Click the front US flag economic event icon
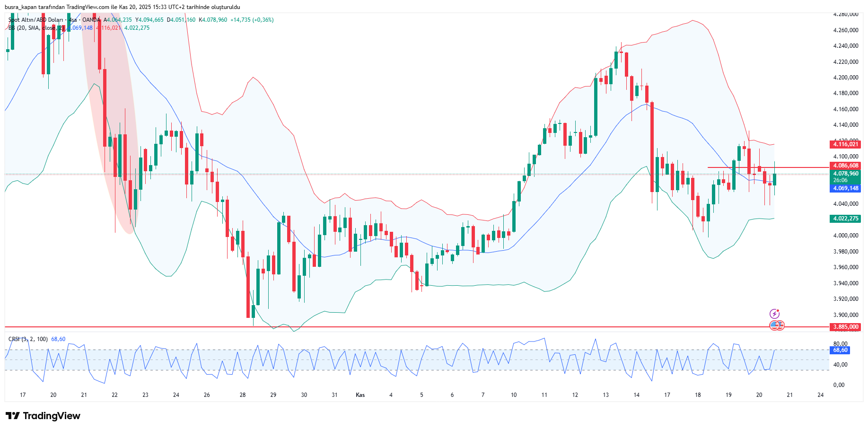Screen dimensions: 868x430 tap(774, 325)
